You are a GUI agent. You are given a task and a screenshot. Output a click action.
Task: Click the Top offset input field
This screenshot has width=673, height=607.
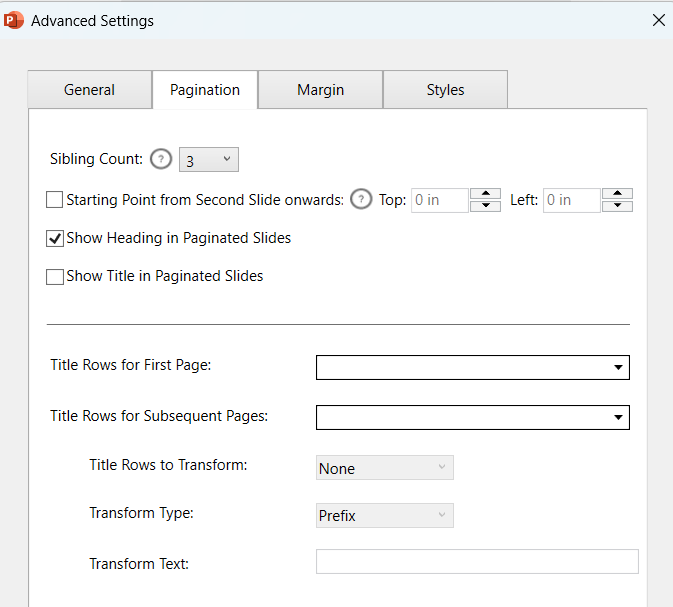pos(440,200)
